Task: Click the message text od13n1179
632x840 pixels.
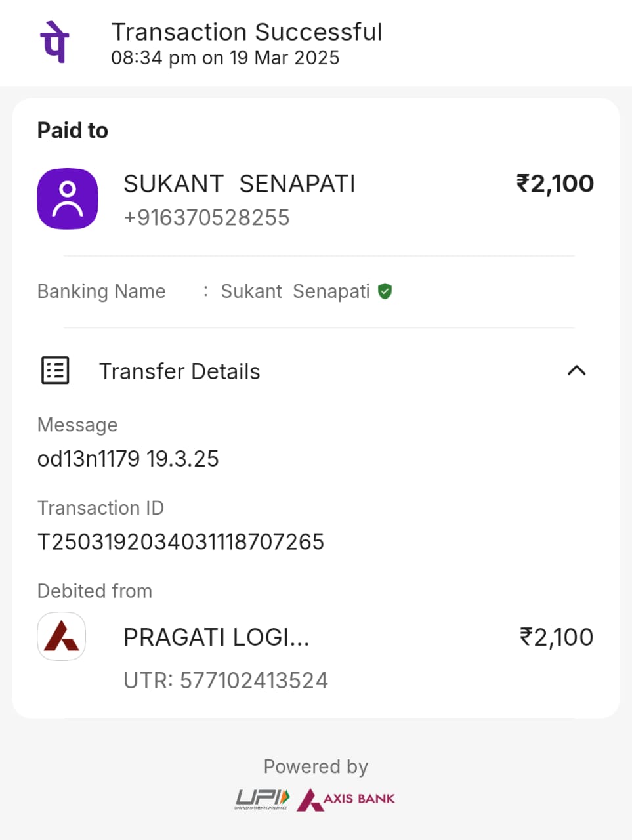Action: [x=128, y=459]
